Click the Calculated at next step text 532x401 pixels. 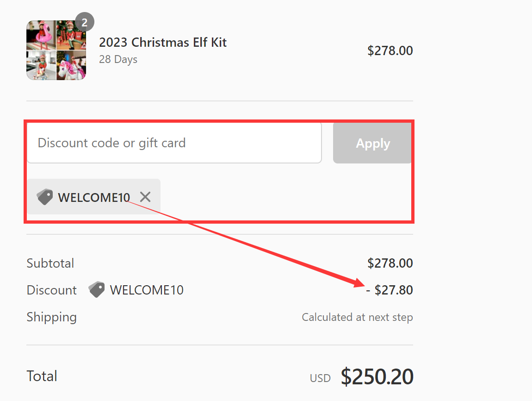coord(357,317)
